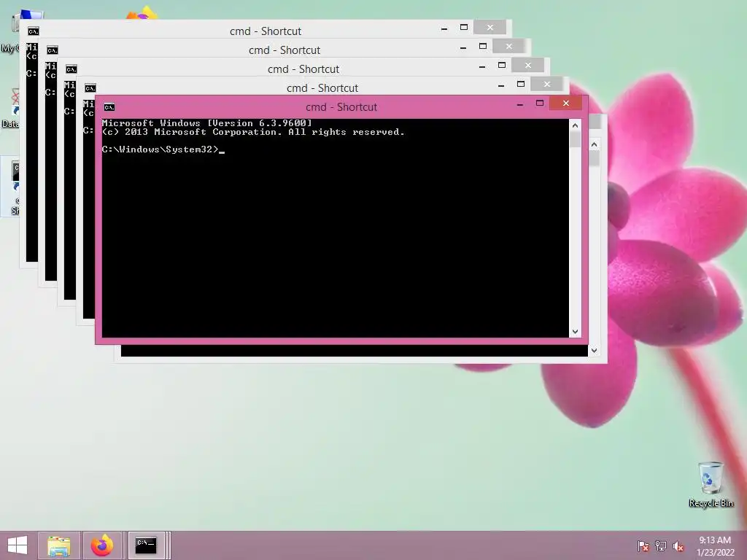This screenshot has width=747, height=560.
Task: Minimize the second cmd window
Action: [x=463, y=47]
